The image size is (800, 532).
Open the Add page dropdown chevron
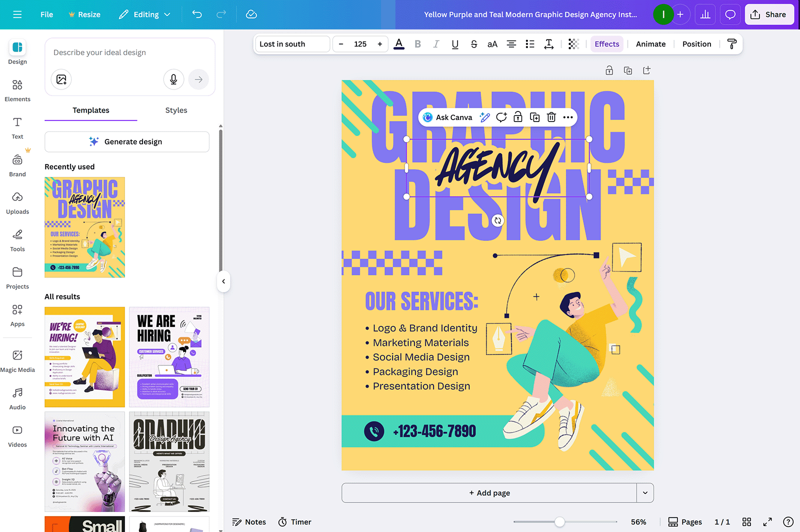tap(645, 492)
